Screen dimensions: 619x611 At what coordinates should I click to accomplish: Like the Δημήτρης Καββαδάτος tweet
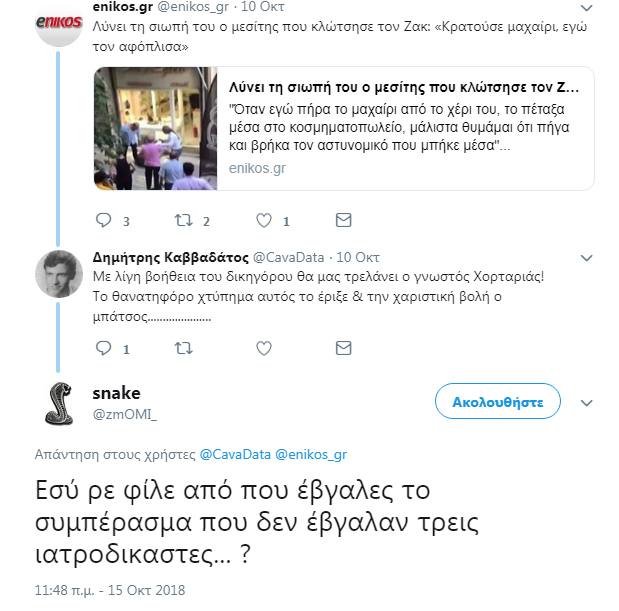point(264,348)
